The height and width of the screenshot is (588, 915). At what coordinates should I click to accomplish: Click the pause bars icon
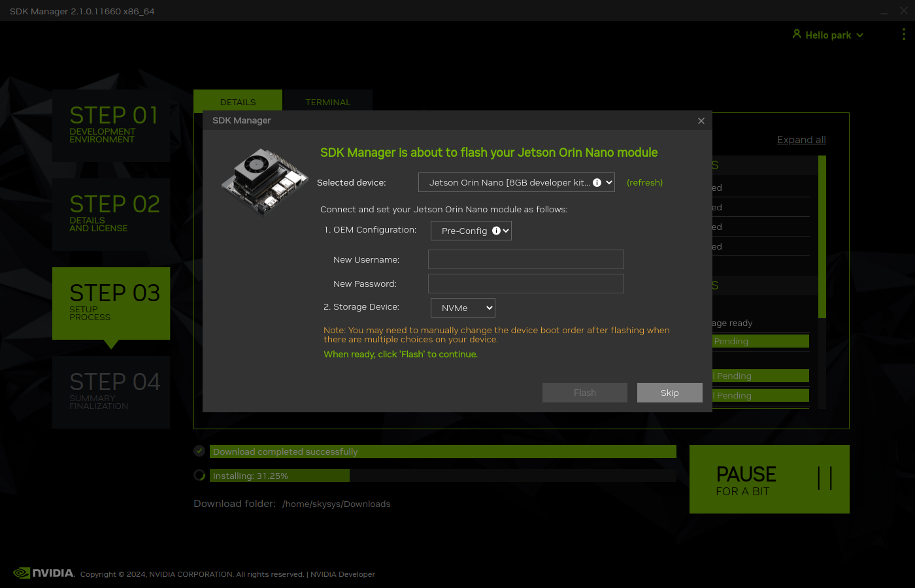[x=825, y=478]
